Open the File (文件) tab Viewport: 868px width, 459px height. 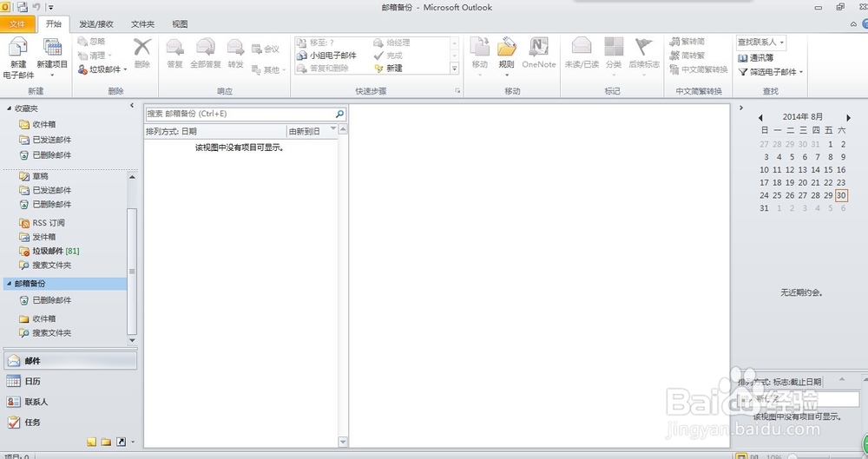[17, 23]
